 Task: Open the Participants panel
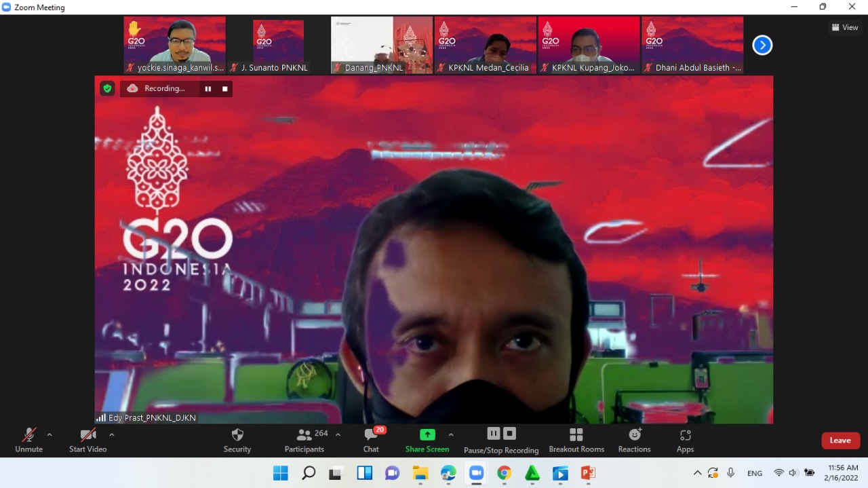(304, 440)
